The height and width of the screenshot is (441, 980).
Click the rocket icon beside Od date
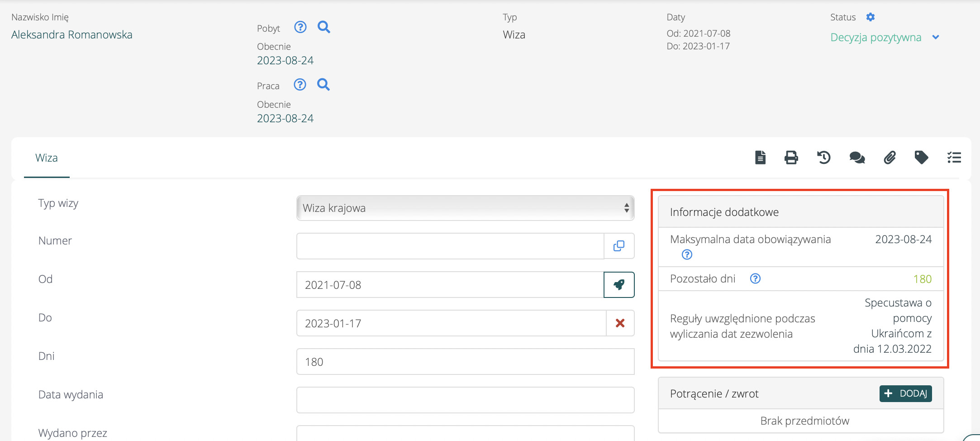[619, 285]
